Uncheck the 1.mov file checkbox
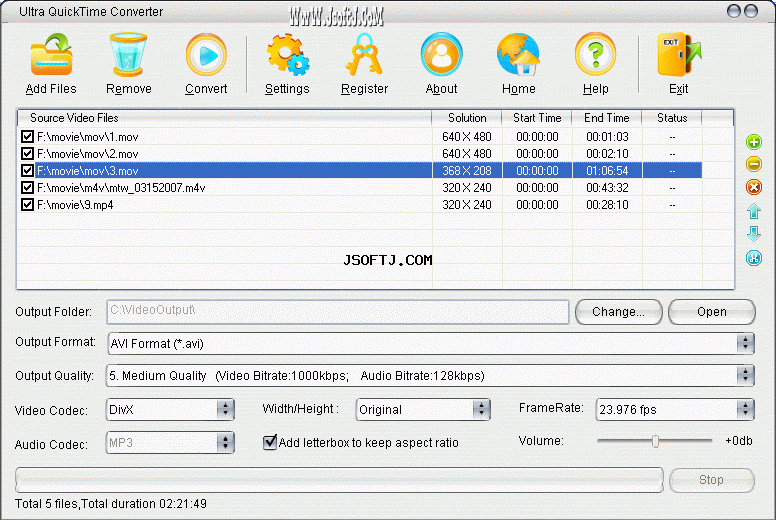Viewport: 776px width, 520px height. tap(27, 137)
